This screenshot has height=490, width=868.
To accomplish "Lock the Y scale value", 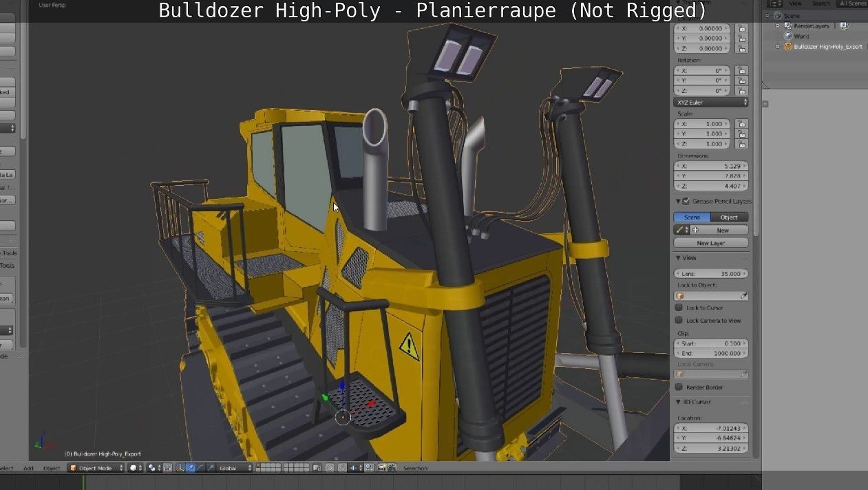I will (x=741, y=134).
